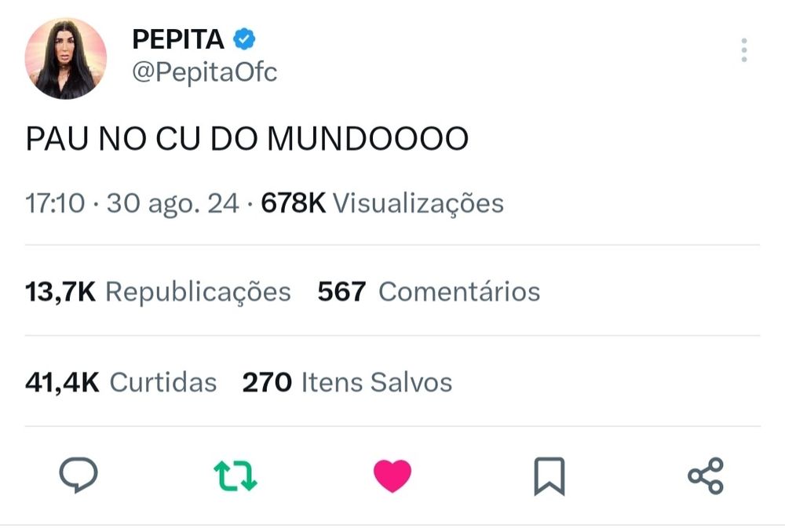Unlike the tweet via pink heart
Image resolution: width=785 pixels, height=532 pixels.
pos(392,476)
